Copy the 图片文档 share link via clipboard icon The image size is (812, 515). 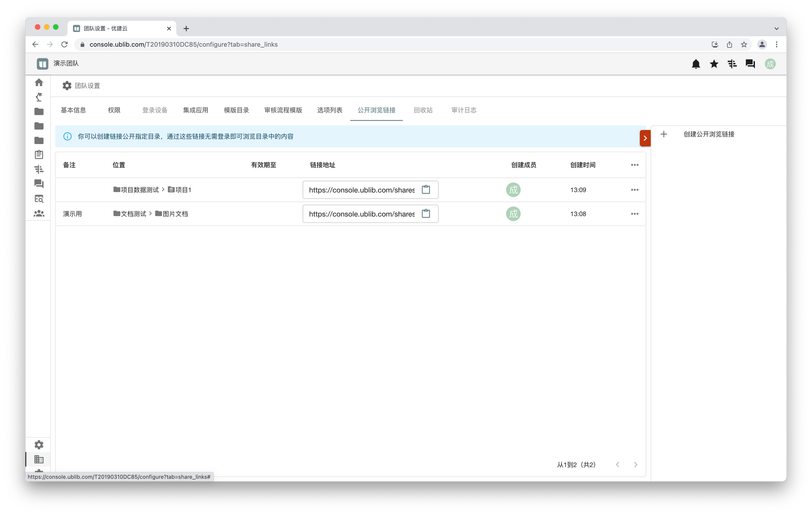426,213
